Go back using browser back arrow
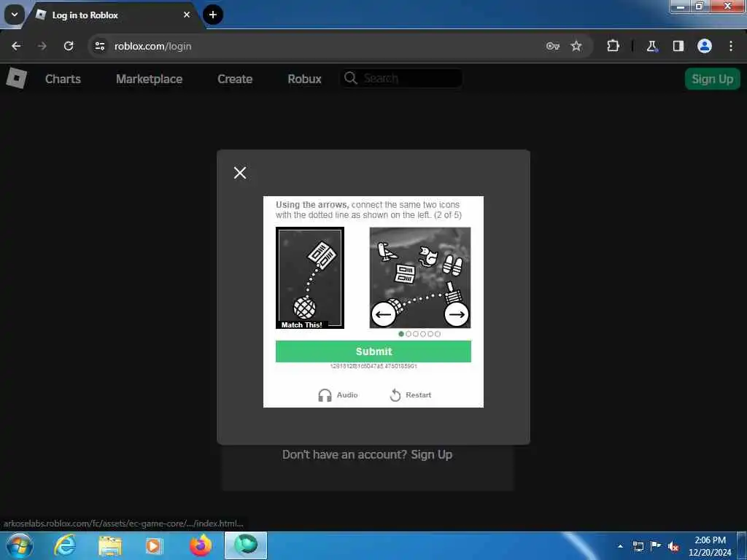Image resolution: width=747 pixels, height=560 pixels. tap(16, 46)
